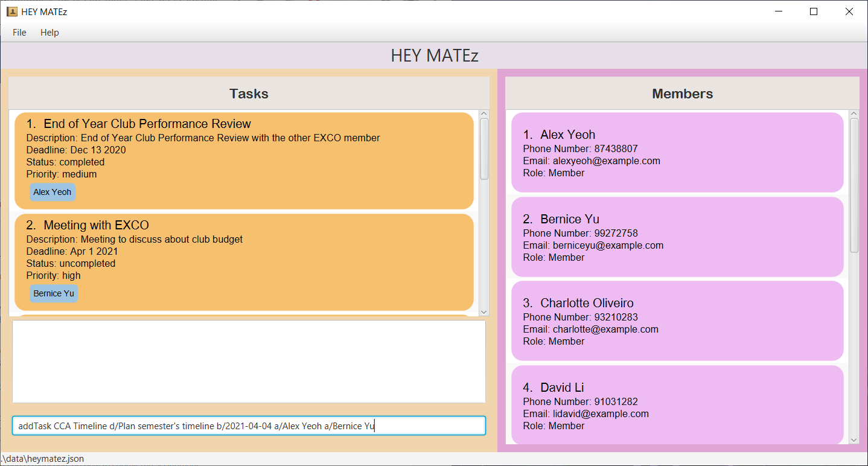Click the Bernice Yu assignee tag

54,293
